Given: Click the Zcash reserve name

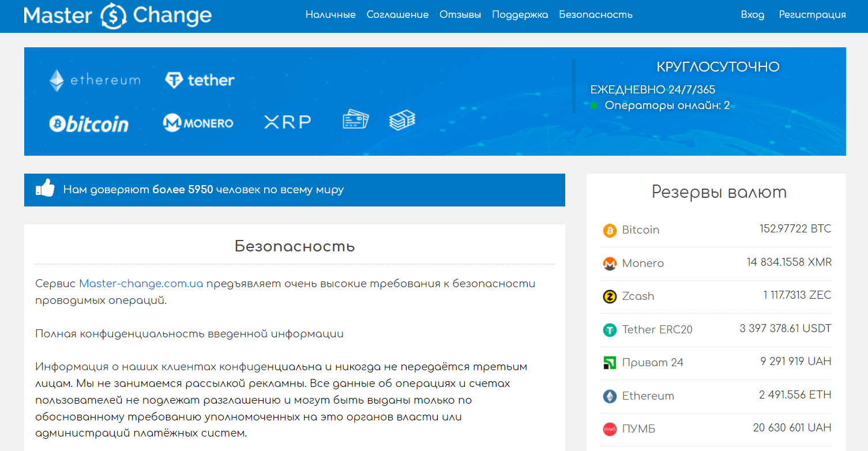Looking at the screenshot, I should click(638, 296).
